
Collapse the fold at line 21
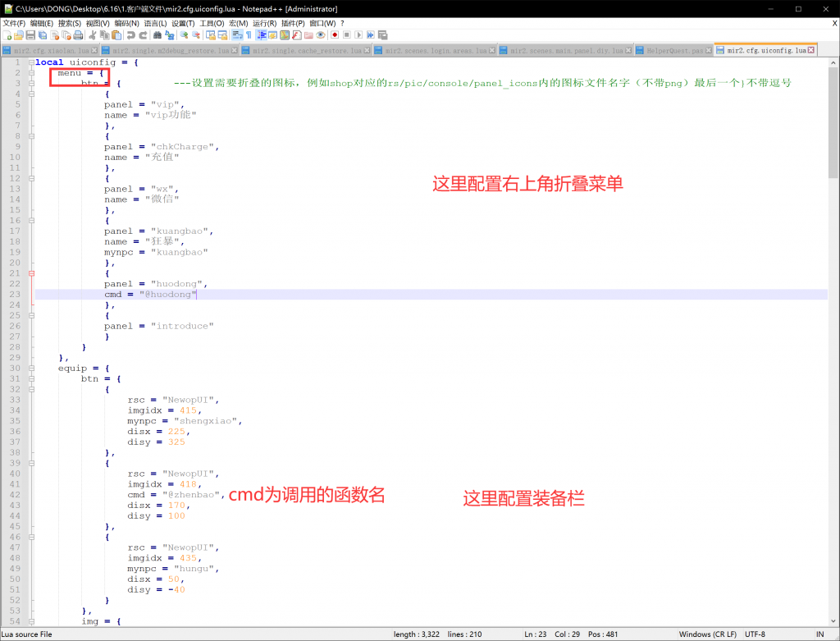click(31, 273)
